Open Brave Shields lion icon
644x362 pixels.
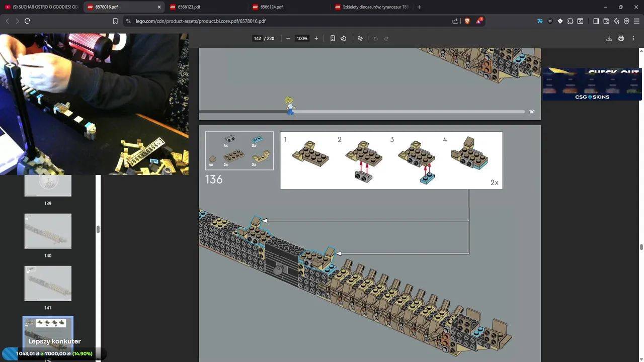(467, 21)
